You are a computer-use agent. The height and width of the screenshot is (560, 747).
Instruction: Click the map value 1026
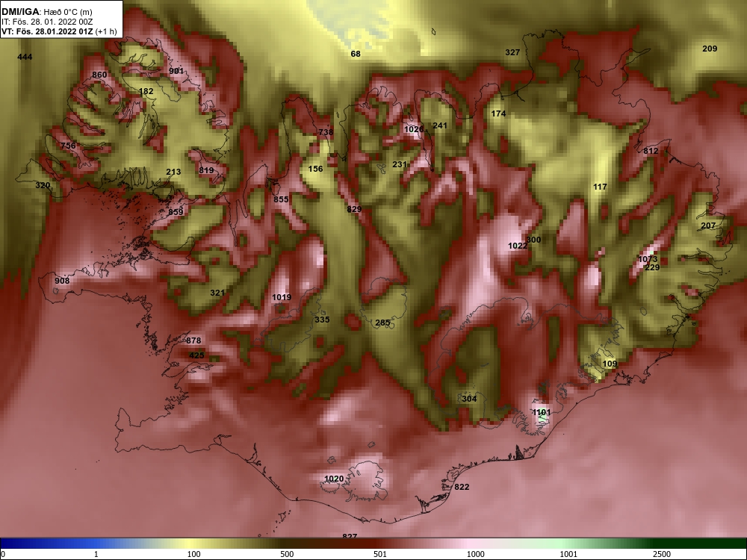tap(414, 129)
